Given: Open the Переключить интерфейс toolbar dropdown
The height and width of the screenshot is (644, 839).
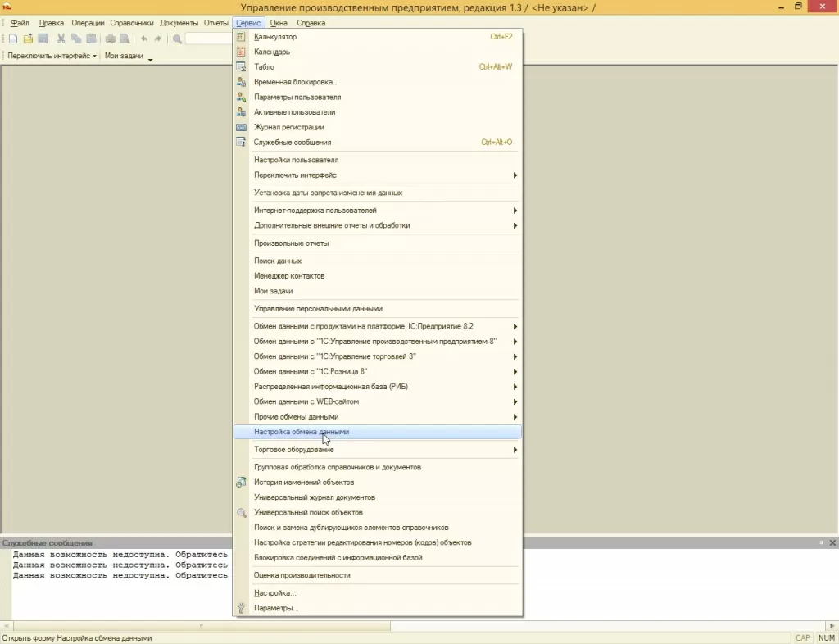Looking at the screenshot, I should tap(52, 56).
